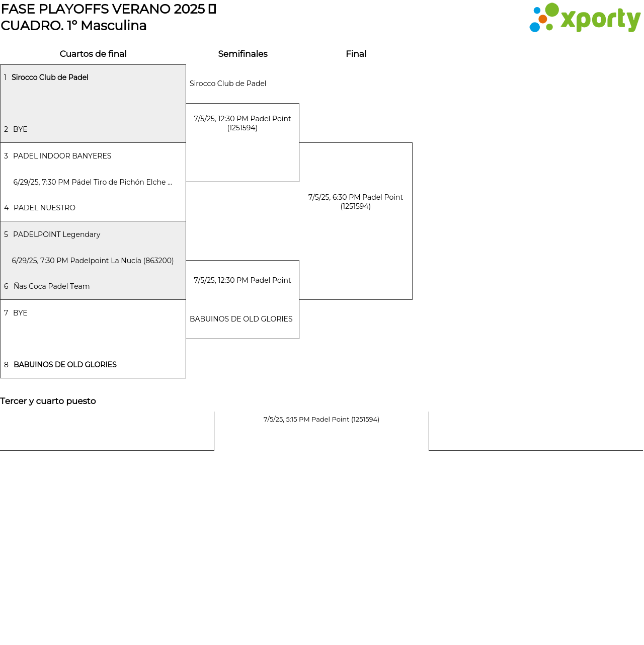Image resolution: width=644 pixels, height=645 pixels.
Task: Select Sirocco Club de Padel at seed 1
Action: coord(50,77)
